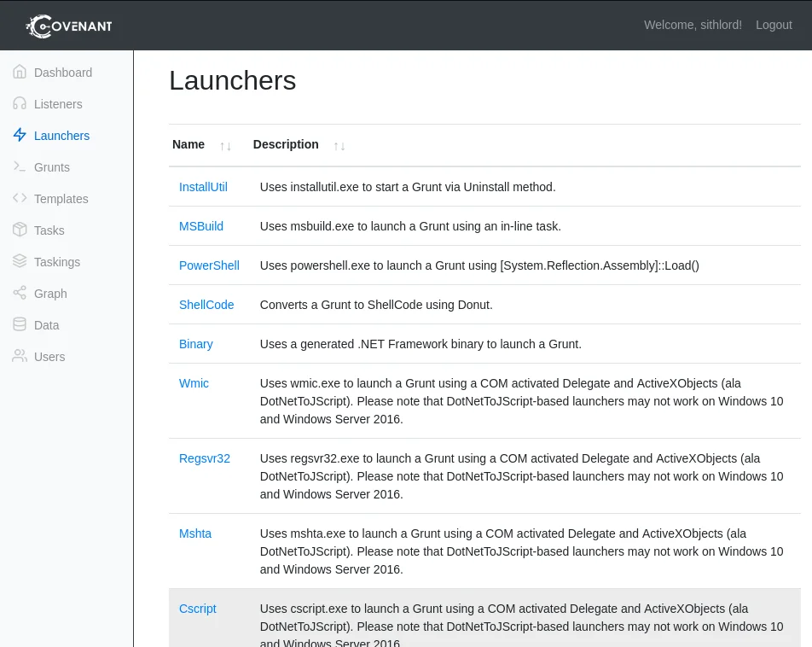Open the Regsvr32 launcher

[205, 458]
